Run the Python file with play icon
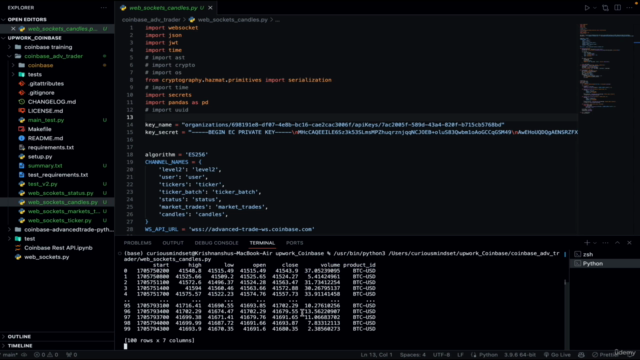Image resolution: width=640 pixels, height=360 pixels. pyautogui.click(x=587, y=8)
